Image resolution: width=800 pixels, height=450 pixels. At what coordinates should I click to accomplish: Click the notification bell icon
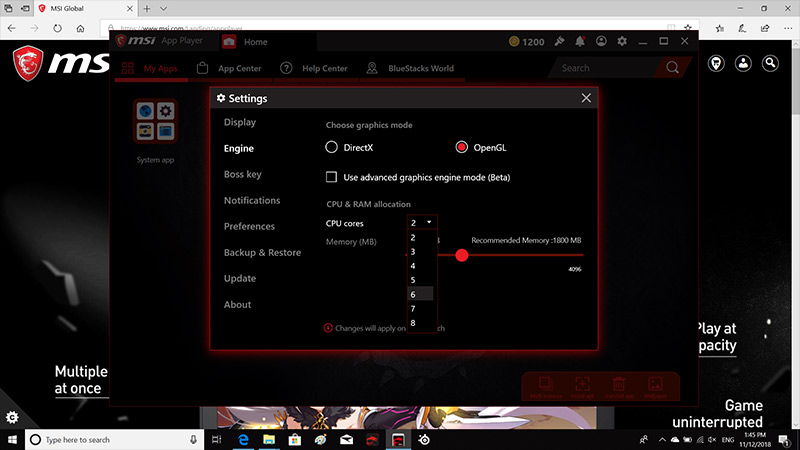pos(579,42)
